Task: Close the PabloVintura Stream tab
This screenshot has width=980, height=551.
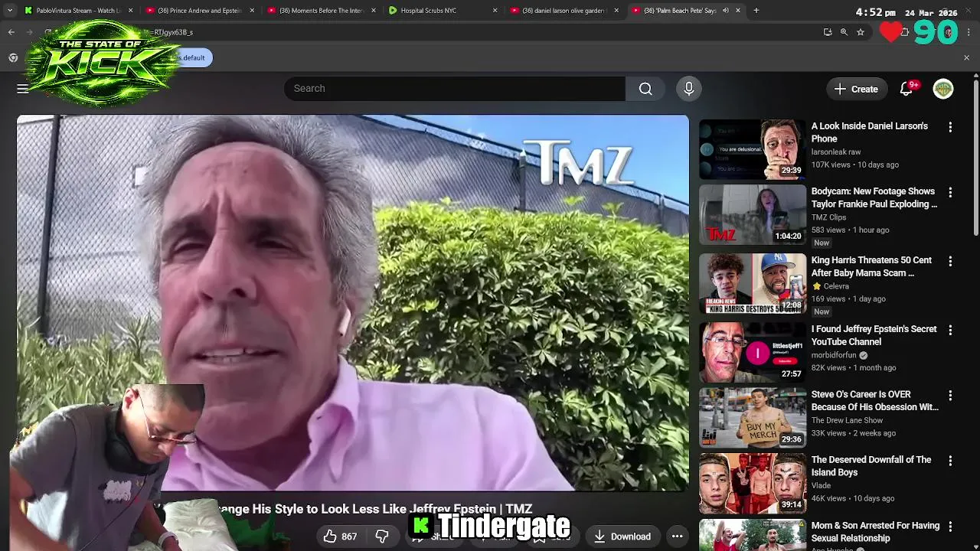Action: click(130, 11)
